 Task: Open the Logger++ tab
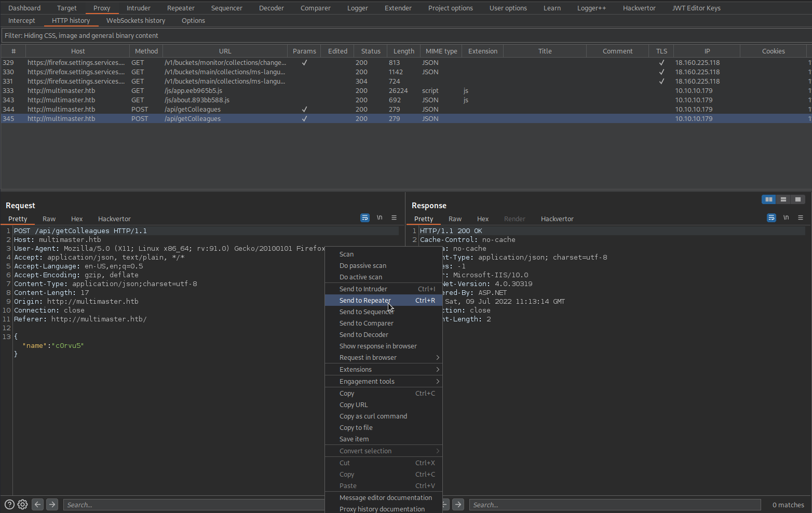coord(591,8)
